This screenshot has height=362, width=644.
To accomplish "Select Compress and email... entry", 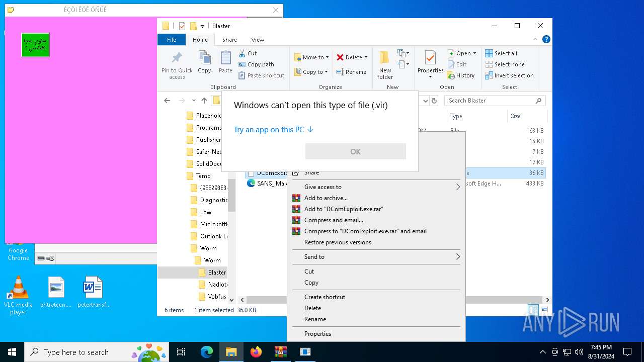I will 376,220.
